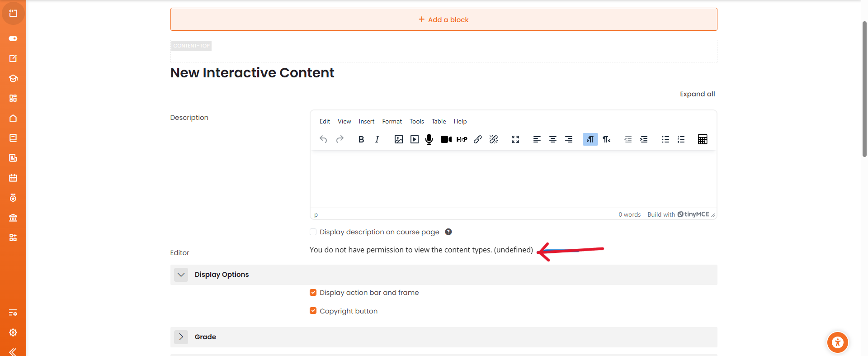Open the Insert menu in editor
The width and height of the screenshot is (868, 356).
[366, 121]
